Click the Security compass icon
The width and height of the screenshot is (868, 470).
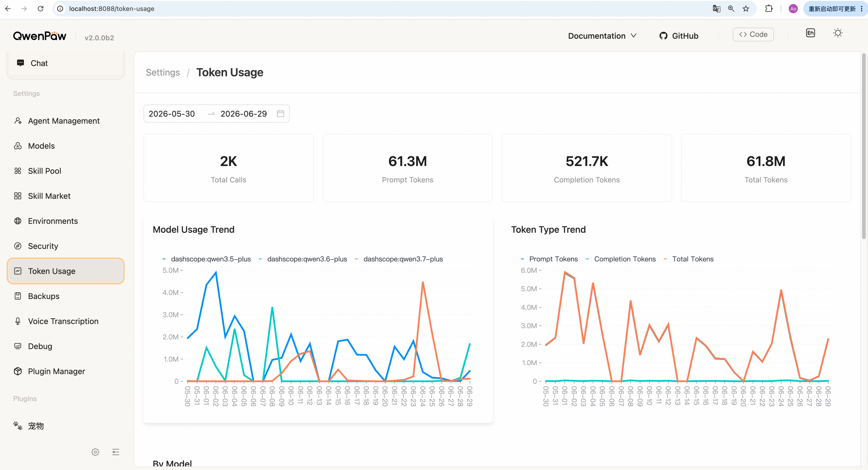point(18,246)
